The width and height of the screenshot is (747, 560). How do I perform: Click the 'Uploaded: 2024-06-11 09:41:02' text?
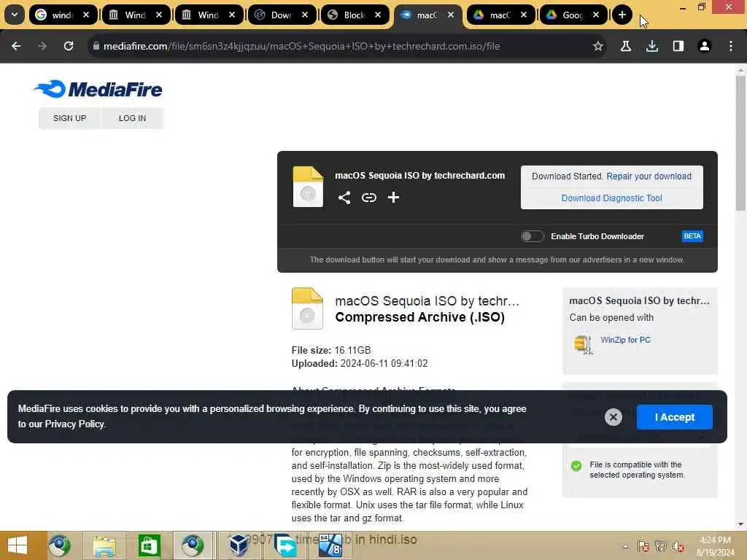click(360, 364)
